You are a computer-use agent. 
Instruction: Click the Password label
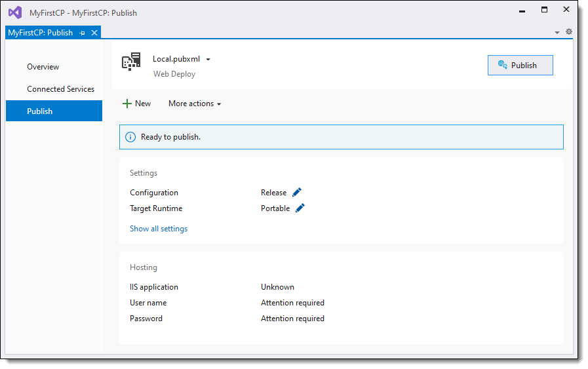click(146, 319)
